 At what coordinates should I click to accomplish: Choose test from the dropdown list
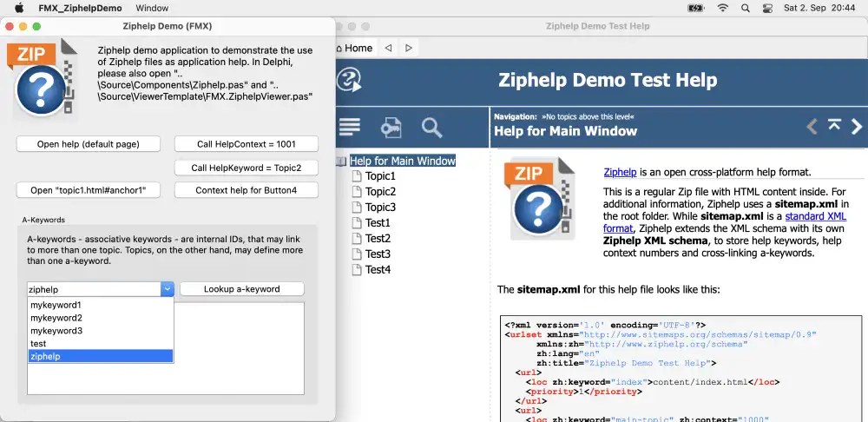coord(101,343)
